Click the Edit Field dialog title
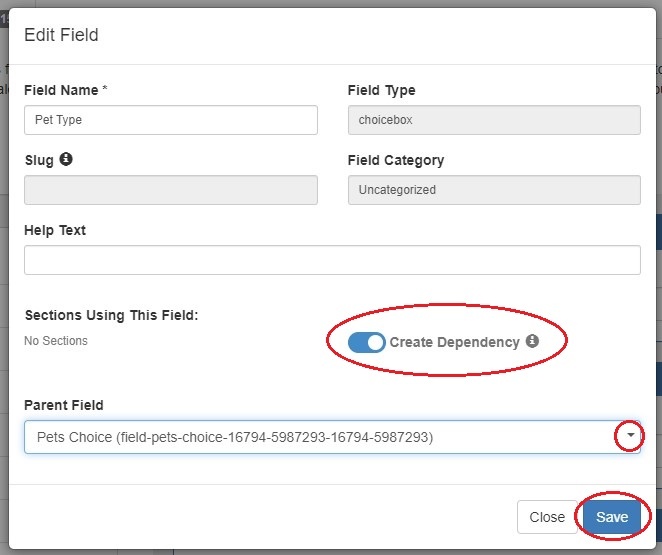662x555 pixels. 61,35
